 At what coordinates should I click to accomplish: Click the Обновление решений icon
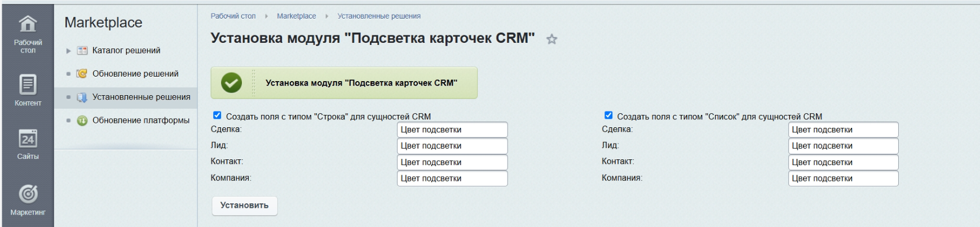[x=82, y=74]
